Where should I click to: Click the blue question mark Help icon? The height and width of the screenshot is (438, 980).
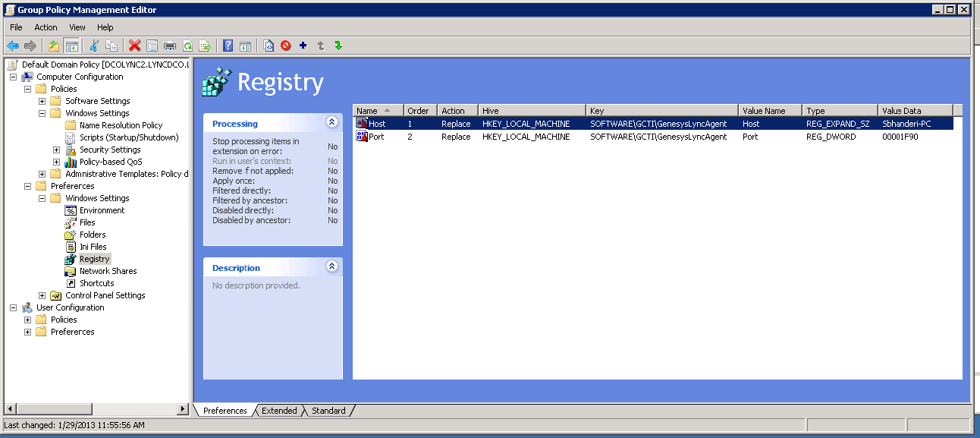coord(228,46)
